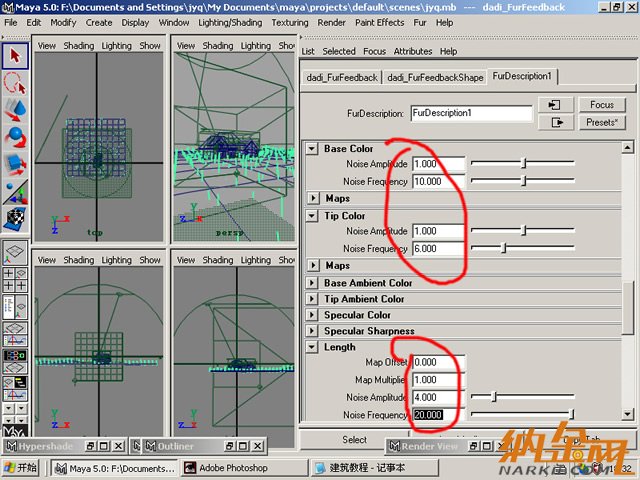640x480 pixels.
Task: Open the Windows Start button
Action: pyautogui.click(x=20, y=468)
